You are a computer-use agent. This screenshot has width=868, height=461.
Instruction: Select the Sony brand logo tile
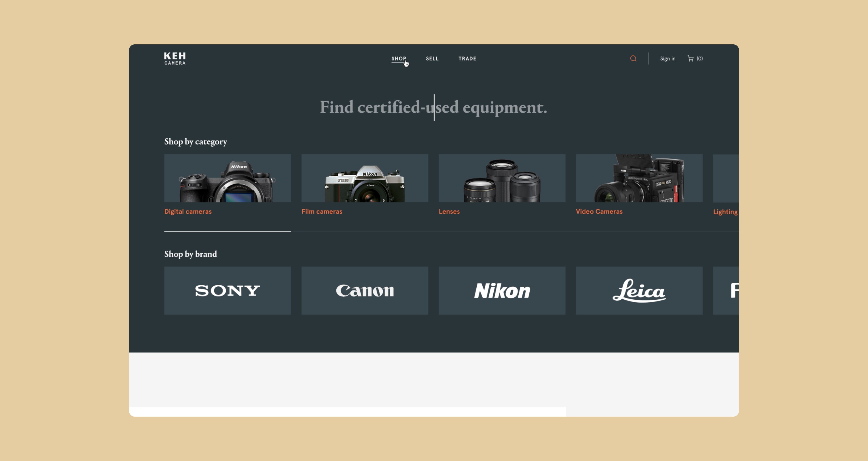[228, 290]
